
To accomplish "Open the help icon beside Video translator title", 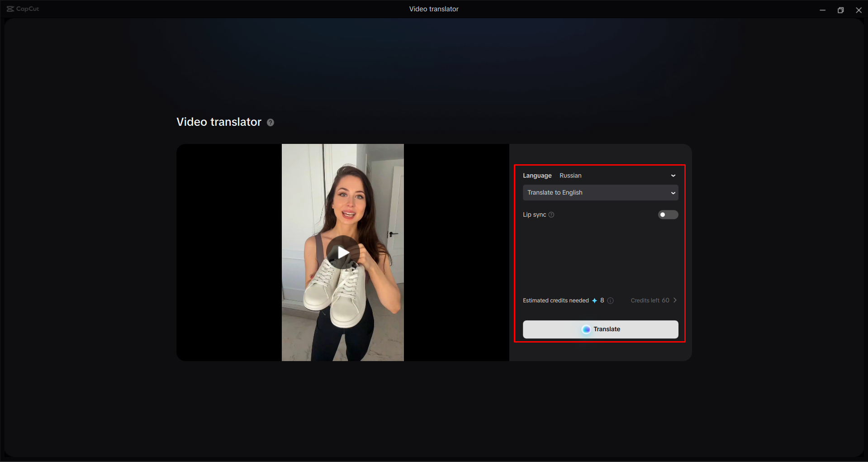I will click(270, 122).
